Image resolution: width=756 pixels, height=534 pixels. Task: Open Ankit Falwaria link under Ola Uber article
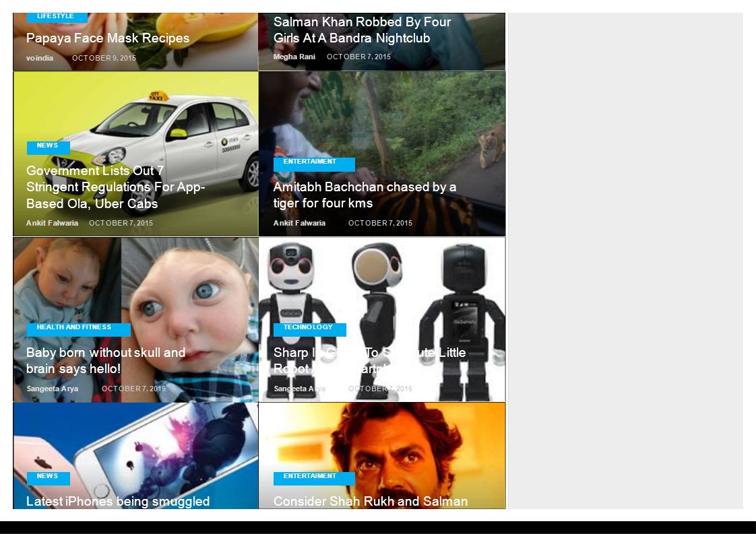click(x=52, y=223)
